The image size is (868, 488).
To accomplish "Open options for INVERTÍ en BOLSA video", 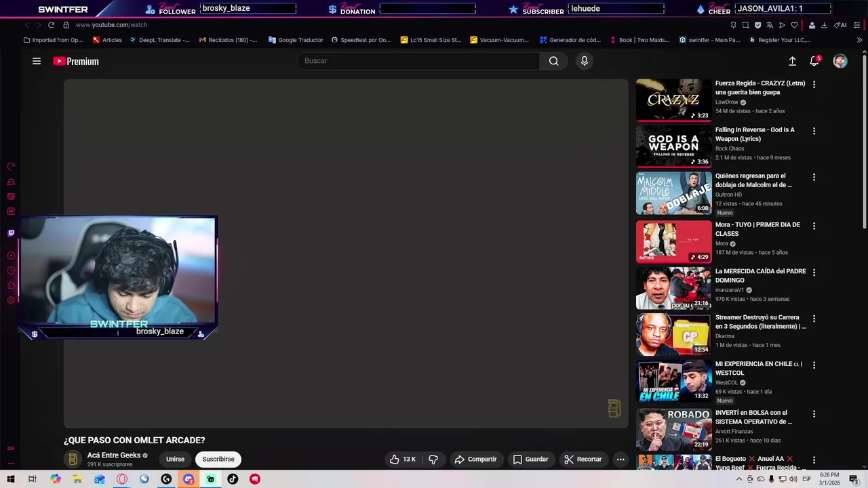I will [x=814, y=413].
